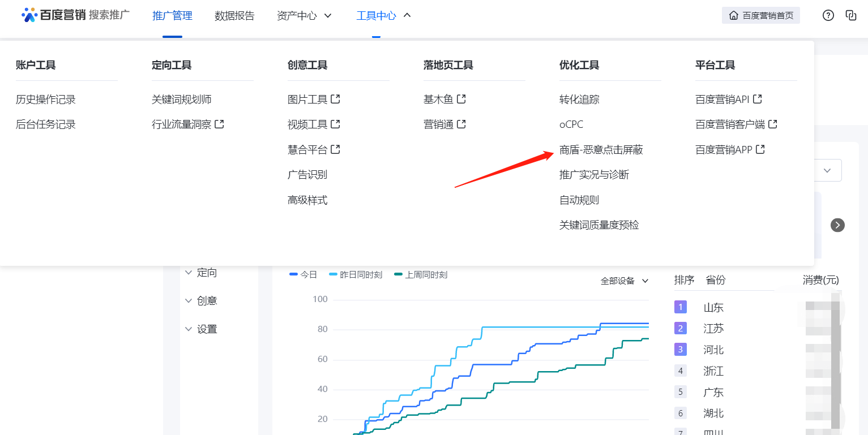Click the home icon in 百度营销首页 button
This screenshot has width=868, height=435.
tap(734, 15)
